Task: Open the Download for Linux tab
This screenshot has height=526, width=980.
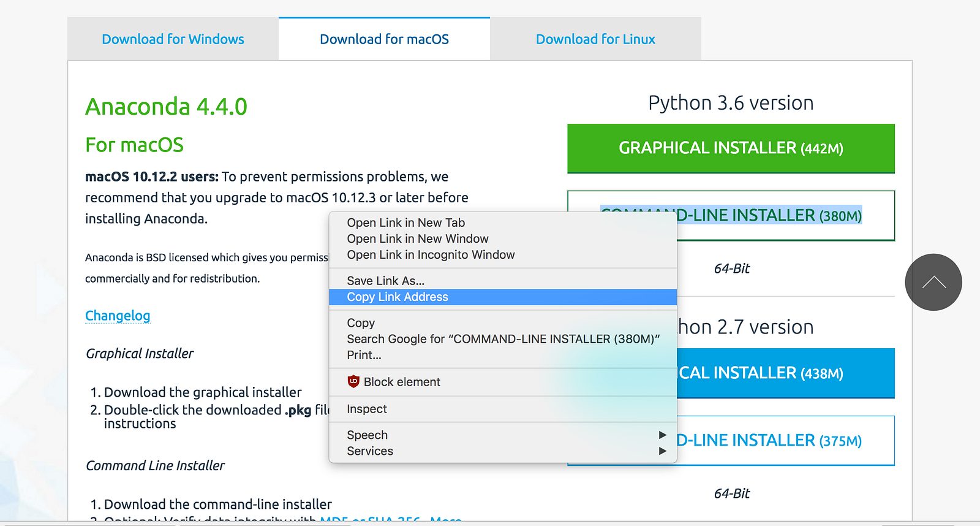Action: [x=595, y=39]
